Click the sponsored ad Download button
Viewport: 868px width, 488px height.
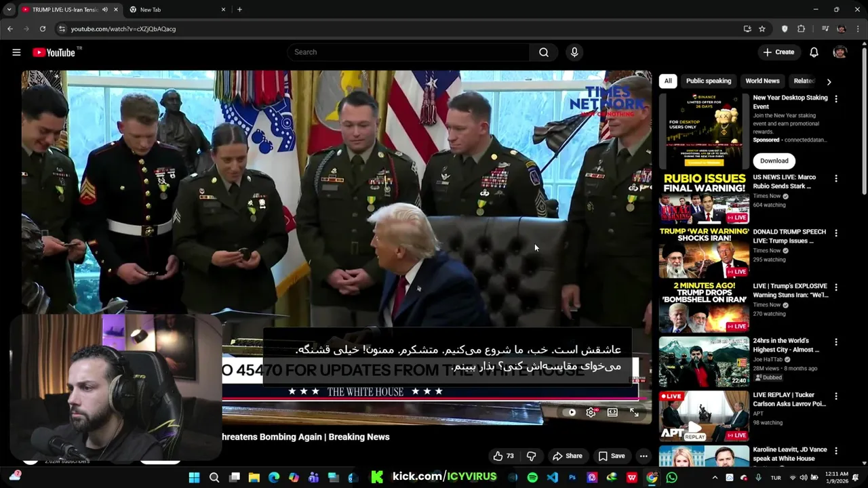[x=774, y=161]
